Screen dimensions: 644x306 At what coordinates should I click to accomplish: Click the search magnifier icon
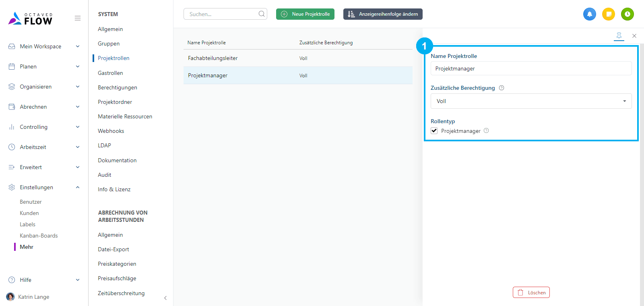pos(262,14)
